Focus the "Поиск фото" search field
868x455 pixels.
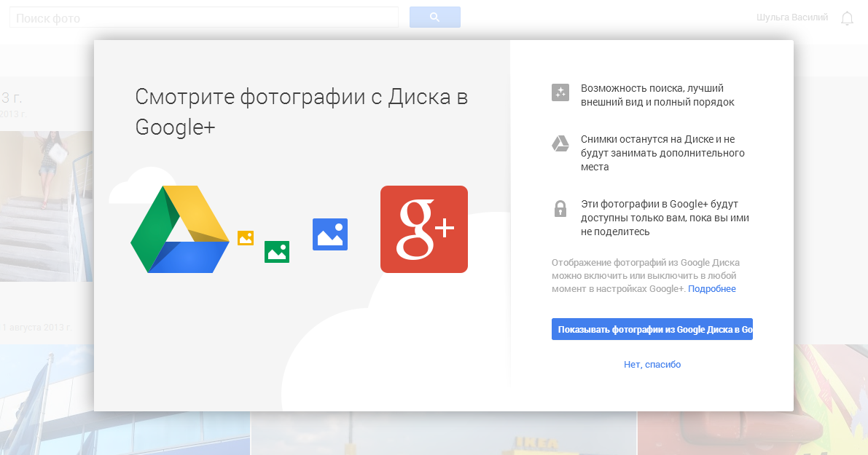tap(204, 17)
